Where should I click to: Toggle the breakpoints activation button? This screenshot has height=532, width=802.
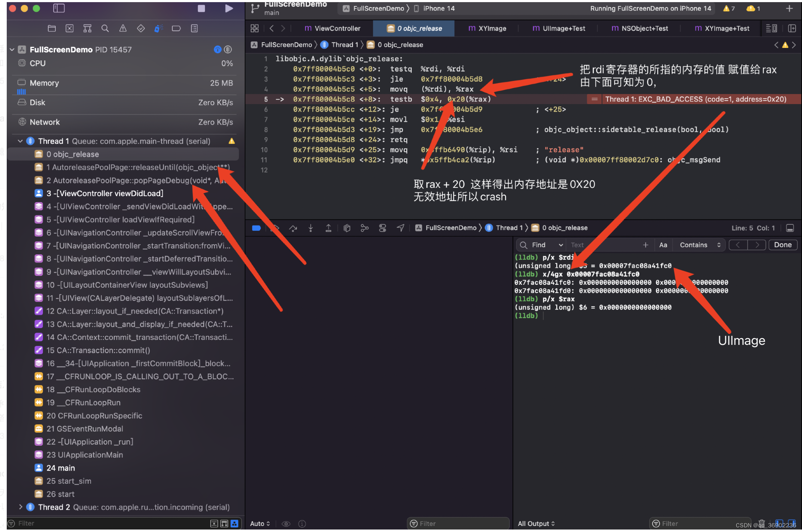coord(256,228)
